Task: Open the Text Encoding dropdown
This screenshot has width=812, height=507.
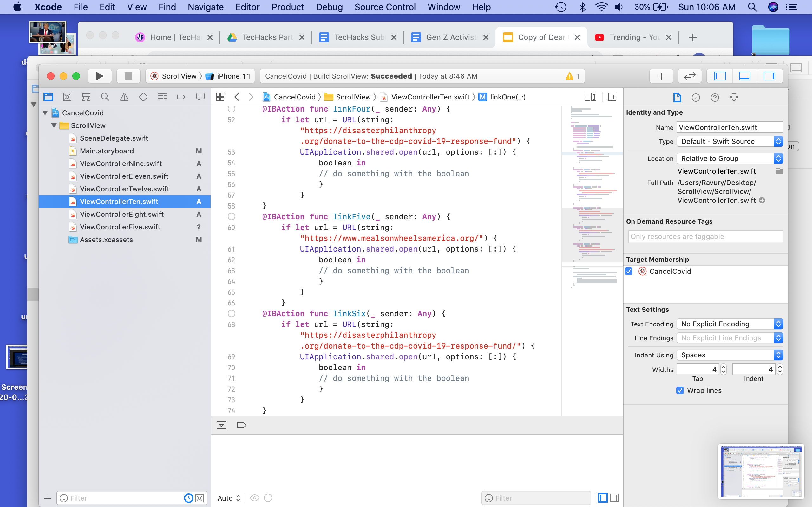Action: tap(730, 324)
